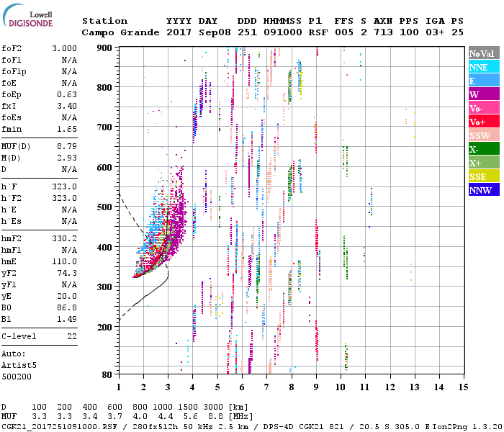This screenshot has width=504, height=432.
Task: Click the time 091000 in header
Action: pos(283,33)
